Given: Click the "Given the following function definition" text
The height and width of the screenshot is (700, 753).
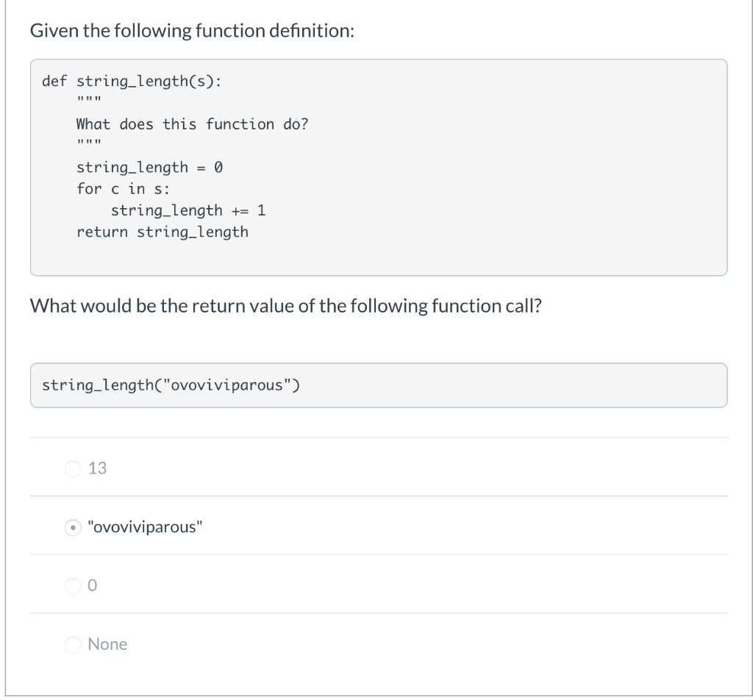Looking at the screenshot, I should [x=191, y=31].
